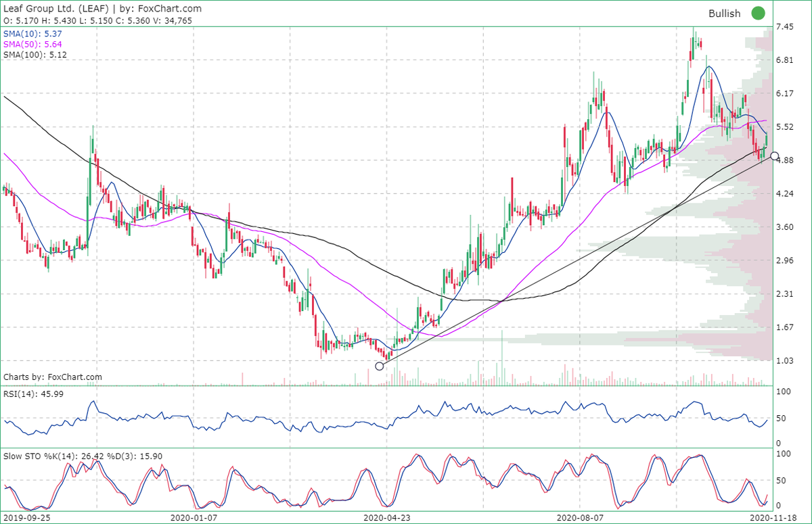Screen dimensions: 812x524
Task: Click the 3.60 price axis label
Action: (786, 227)
